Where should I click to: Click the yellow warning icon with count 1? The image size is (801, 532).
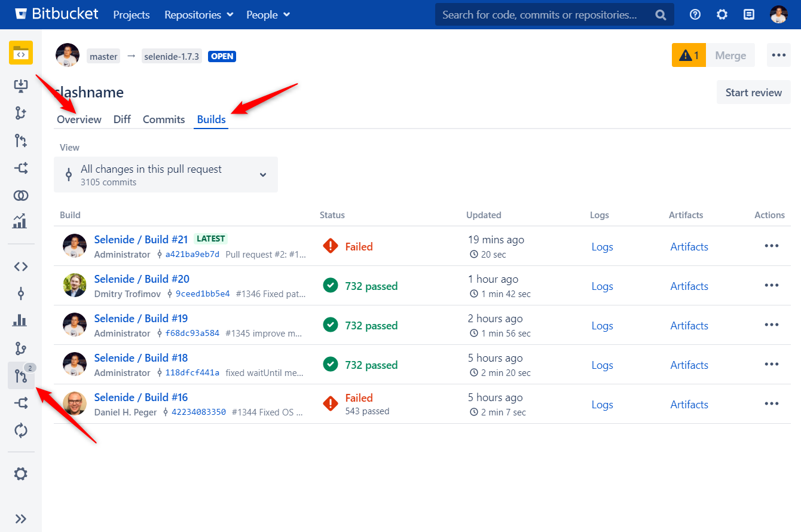(689, 56)
